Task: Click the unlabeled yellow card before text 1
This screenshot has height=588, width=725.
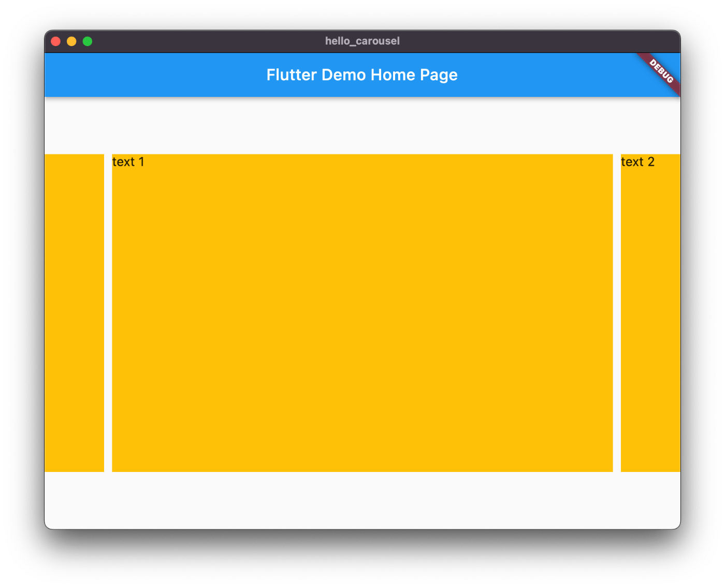Action: (x=74, y=313)
